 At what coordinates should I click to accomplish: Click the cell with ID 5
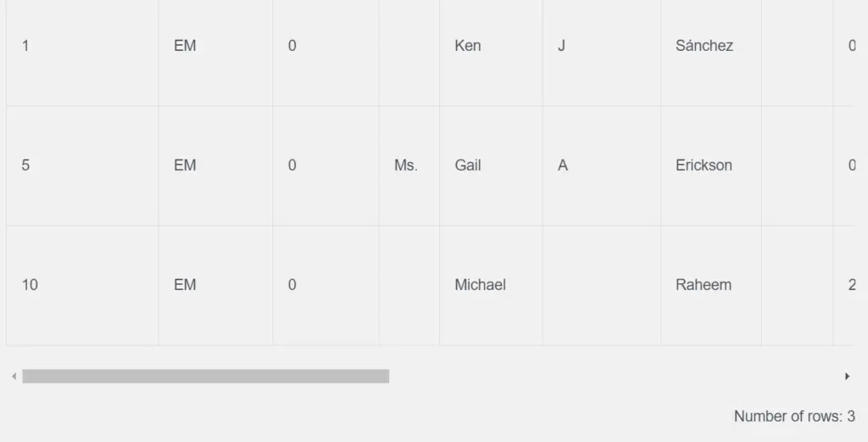pos(82,165)
